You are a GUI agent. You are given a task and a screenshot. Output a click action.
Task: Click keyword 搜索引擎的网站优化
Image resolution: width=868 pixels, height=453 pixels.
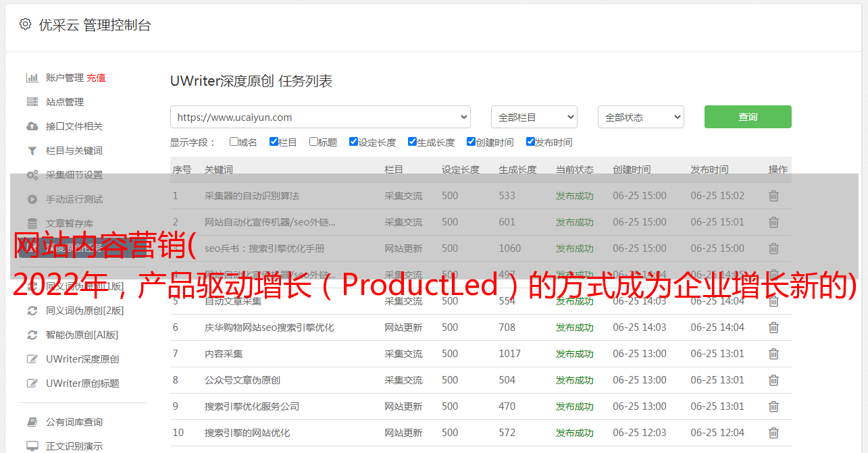tap(247, 433)
